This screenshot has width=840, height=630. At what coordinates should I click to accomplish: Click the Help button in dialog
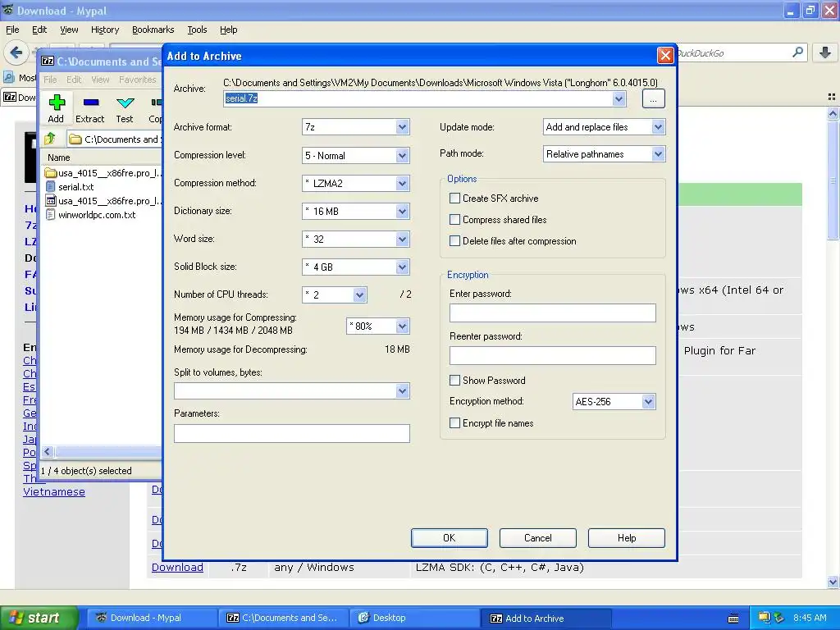[626, 538]
